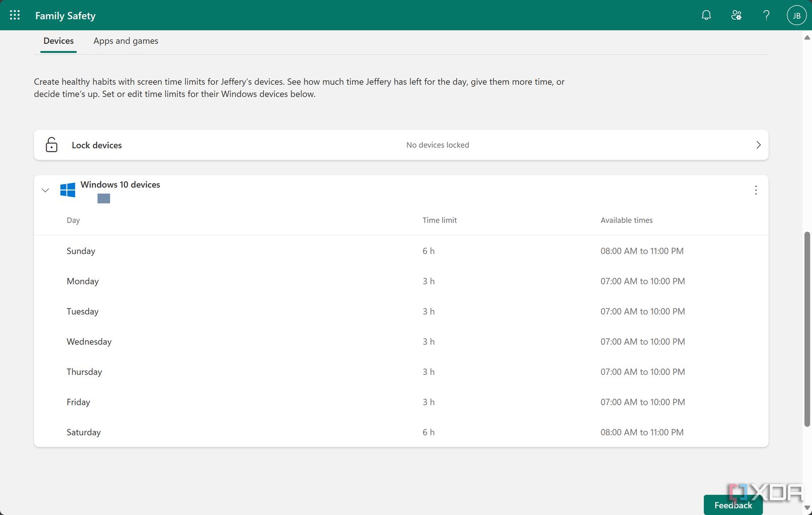Image resolution: width=812 pixels, height=515 pixels.
Task: Open the Wednesday schedule row
Action: click(89, 342)
